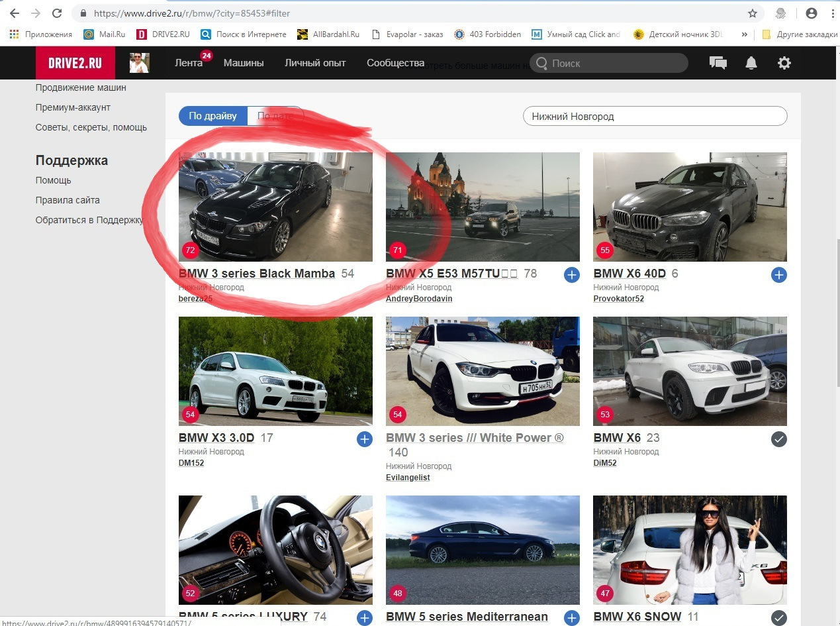Image resolution: width=840 pixels, height=626 pixels.
Task: Open user profile AndreyBorodavin
Action: [419, 298]
